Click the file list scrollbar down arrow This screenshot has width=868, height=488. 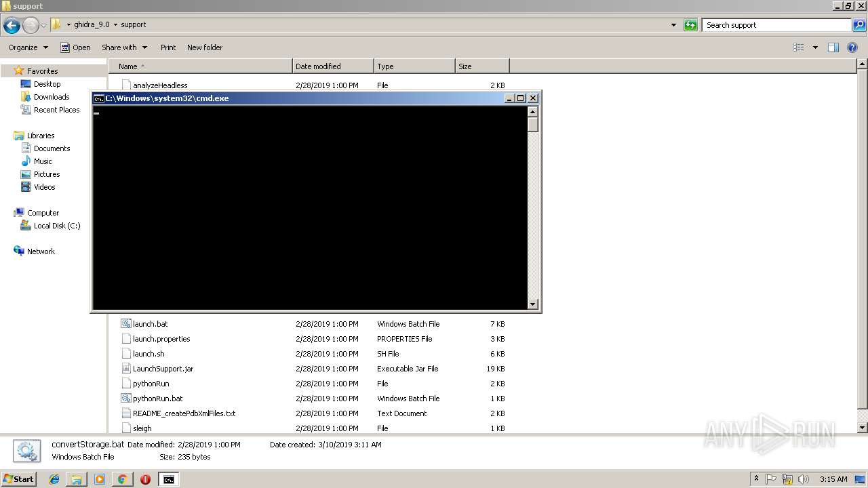862,428
